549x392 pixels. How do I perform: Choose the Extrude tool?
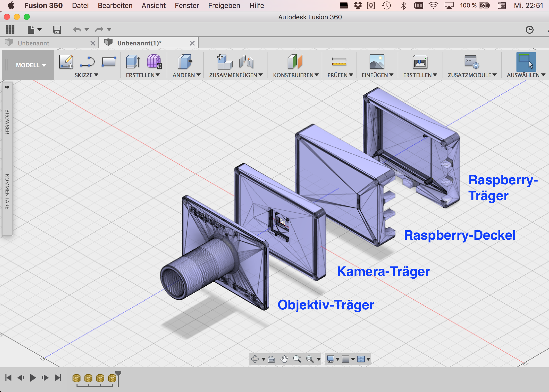click(133, 62)
